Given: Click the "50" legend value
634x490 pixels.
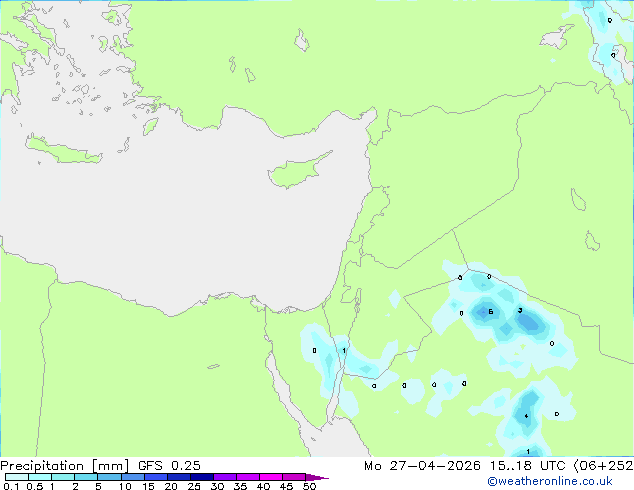Looking at the screenshot, I should tap(309, 486).
